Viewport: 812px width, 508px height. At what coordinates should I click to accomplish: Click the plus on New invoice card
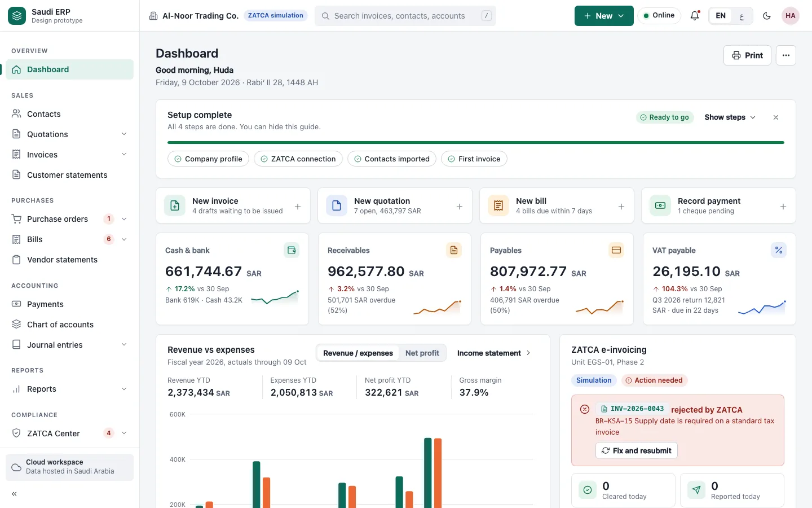click(x=298, y=207)
